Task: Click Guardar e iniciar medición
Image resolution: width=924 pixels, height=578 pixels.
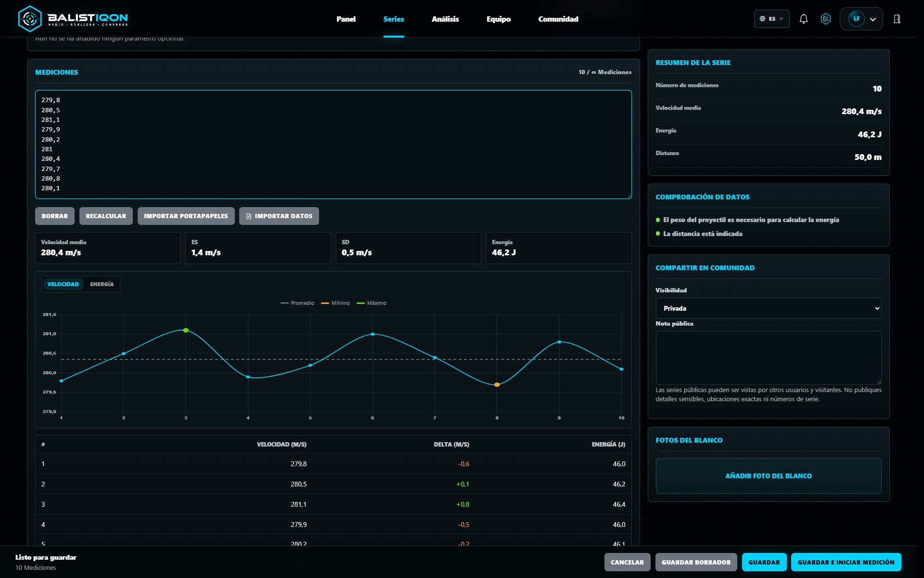Action: coord(846,562)
